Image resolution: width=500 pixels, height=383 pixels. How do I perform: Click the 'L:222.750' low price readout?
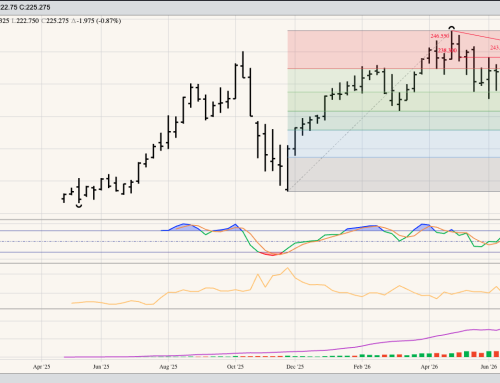point(25,21)
